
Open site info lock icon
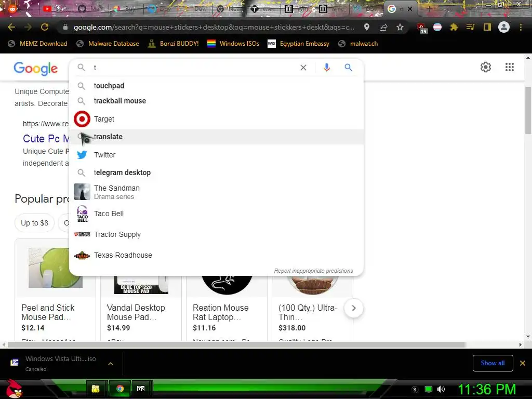[x=65, y=27]
